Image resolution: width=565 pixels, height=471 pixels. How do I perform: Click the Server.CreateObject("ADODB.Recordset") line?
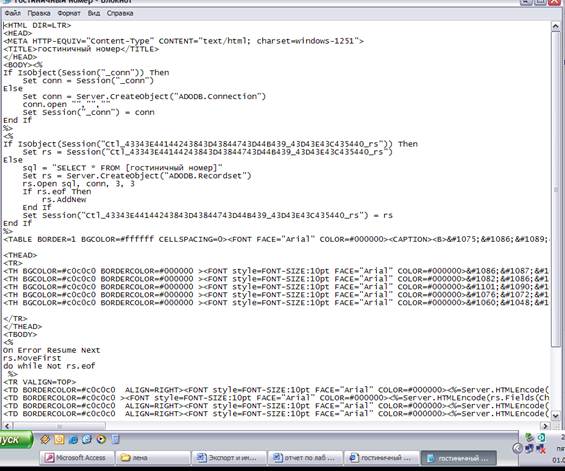[137, 176]
